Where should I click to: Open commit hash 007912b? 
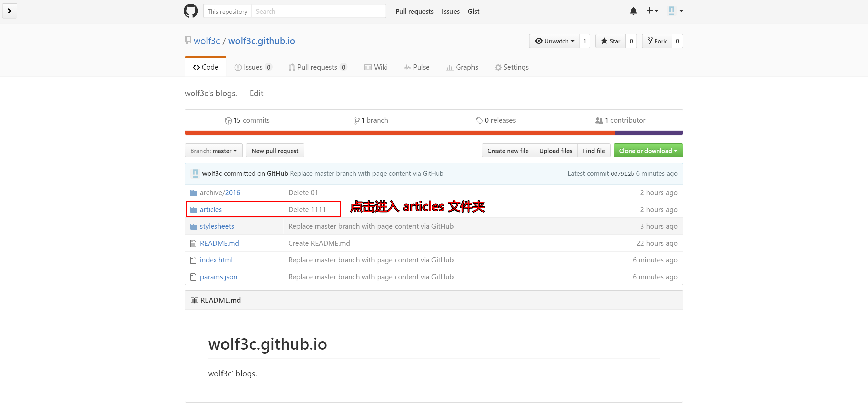622,174
